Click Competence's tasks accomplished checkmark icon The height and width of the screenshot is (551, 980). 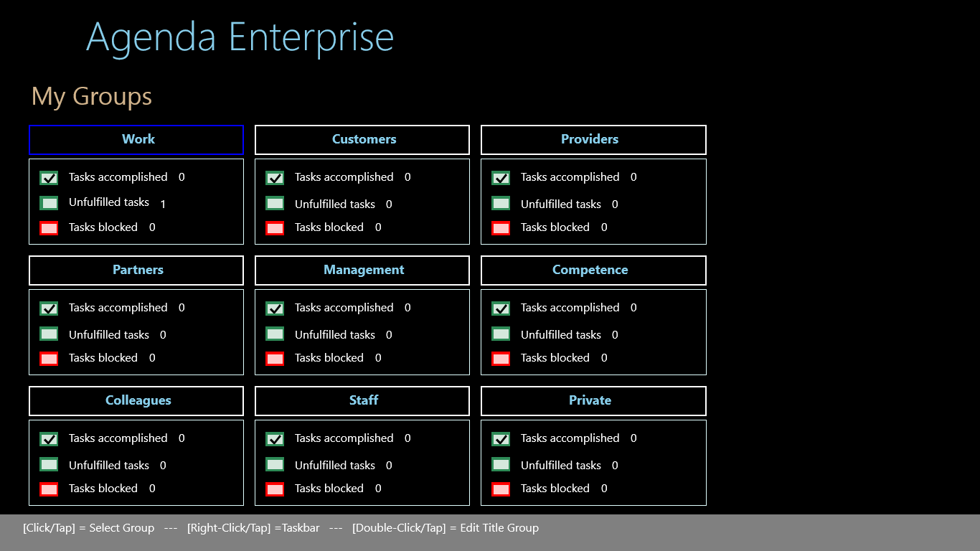tap(501, 309)
